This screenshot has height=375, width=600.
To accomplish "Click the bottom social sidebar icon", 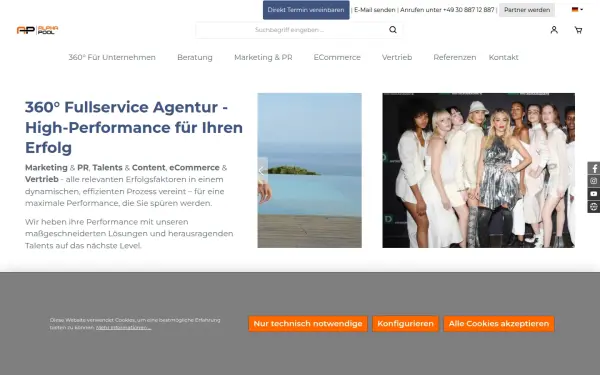I will click(x=594, y=207).
